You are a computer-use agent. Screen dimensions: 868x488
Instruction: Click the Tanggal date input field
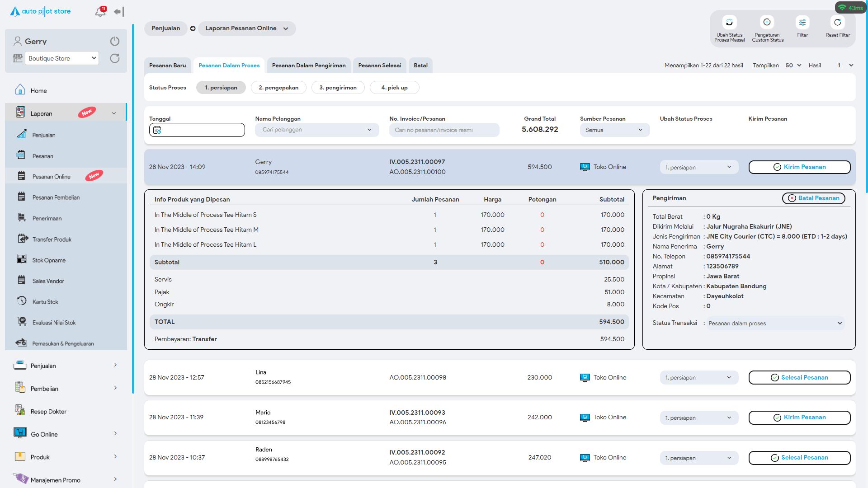click(197, 130)
